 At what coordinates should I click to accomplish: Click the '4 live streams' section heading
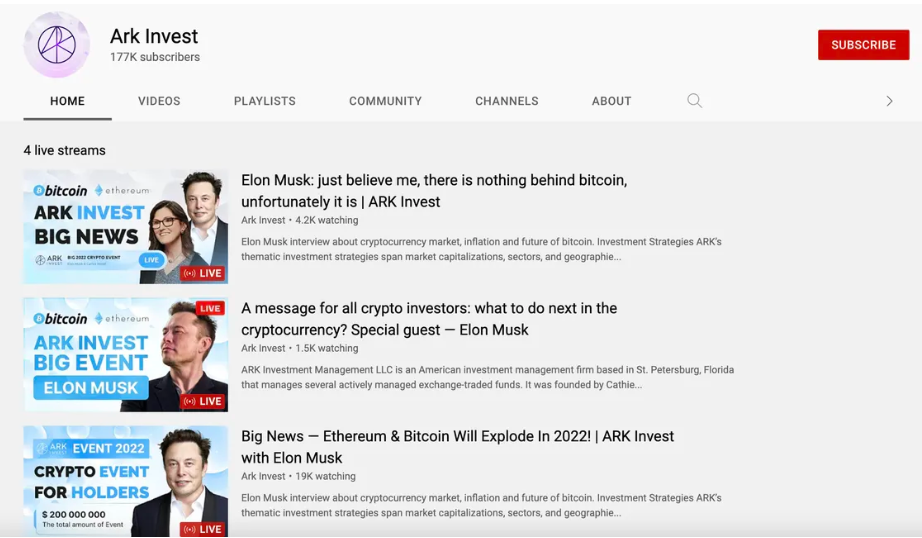65,151
